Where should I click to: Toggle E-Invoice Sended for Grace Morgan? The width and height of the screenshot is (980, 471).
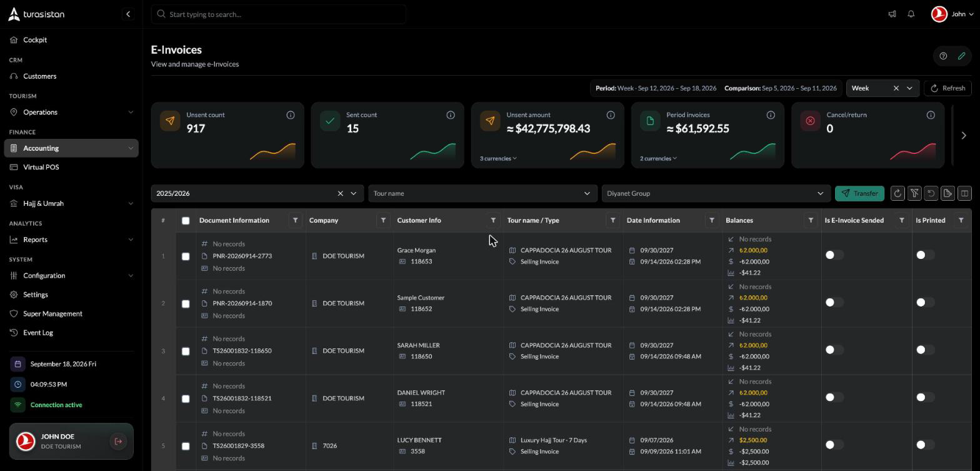[x=834, y=255]
